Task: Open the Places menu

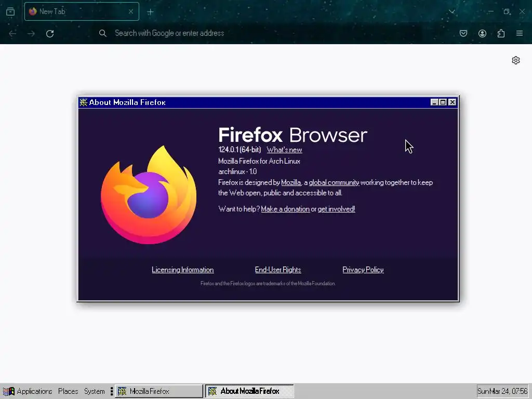Action: 68,391
